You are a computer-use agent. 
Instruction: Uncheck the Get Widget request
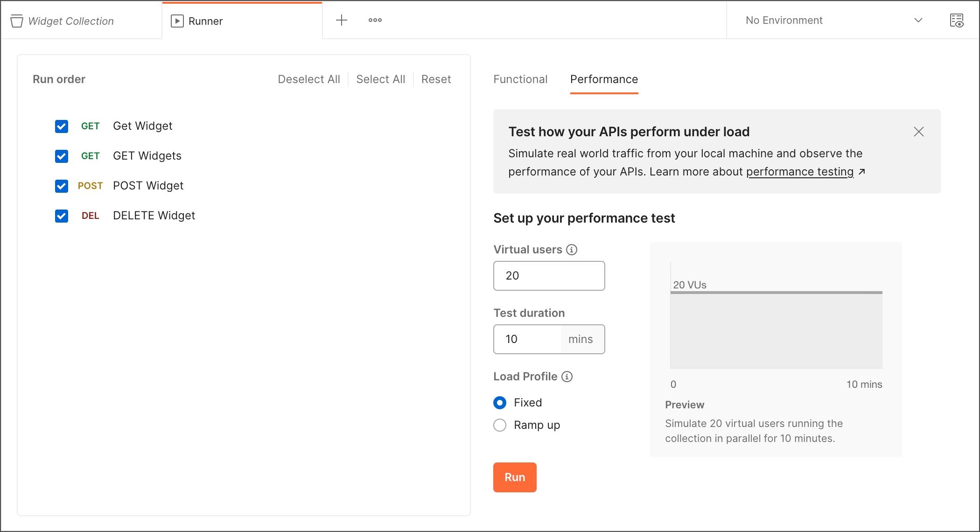tap(61, 126)
